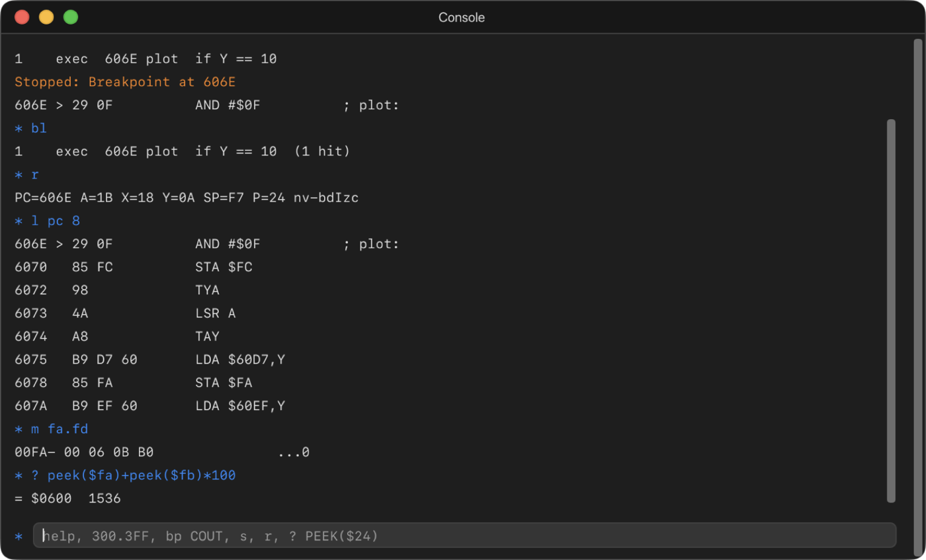This screenshot has height=560, width=926.
Task: Click the console's vertical scrollbar
Action: click(891, 311)
